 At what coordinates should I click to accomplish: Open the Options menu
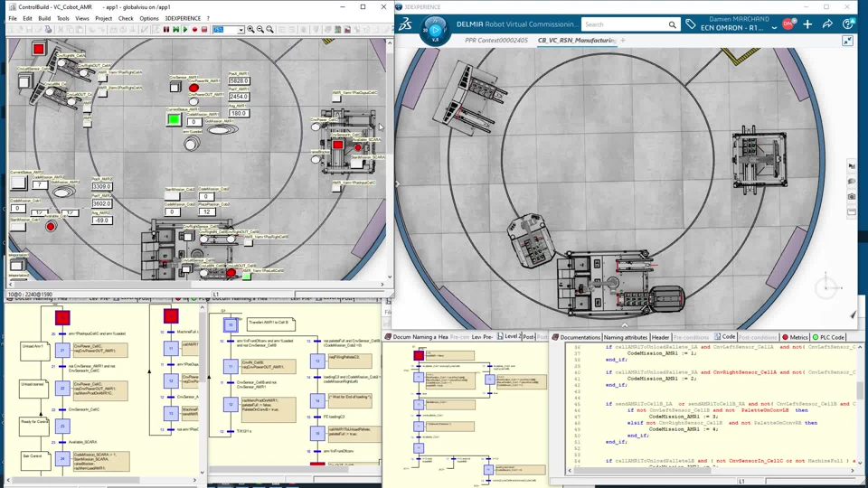tap(149, 18)
